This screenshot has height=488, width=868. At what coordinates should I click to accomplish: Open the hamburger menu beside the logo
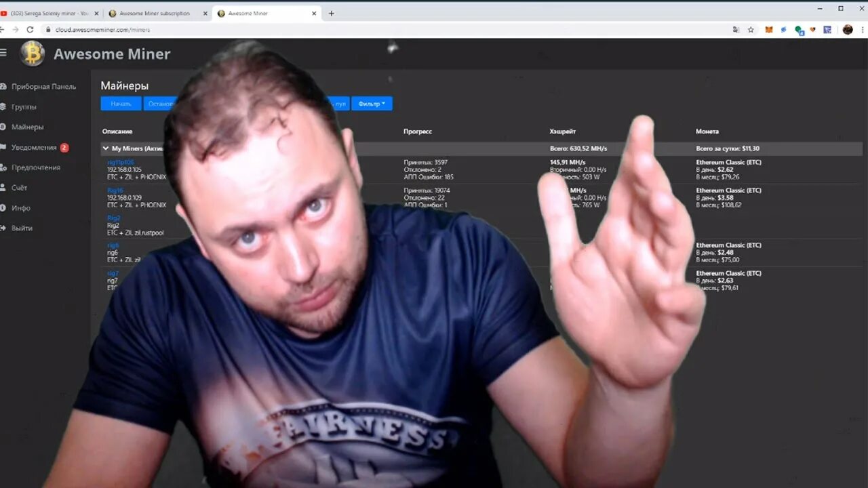coord(3,53)
